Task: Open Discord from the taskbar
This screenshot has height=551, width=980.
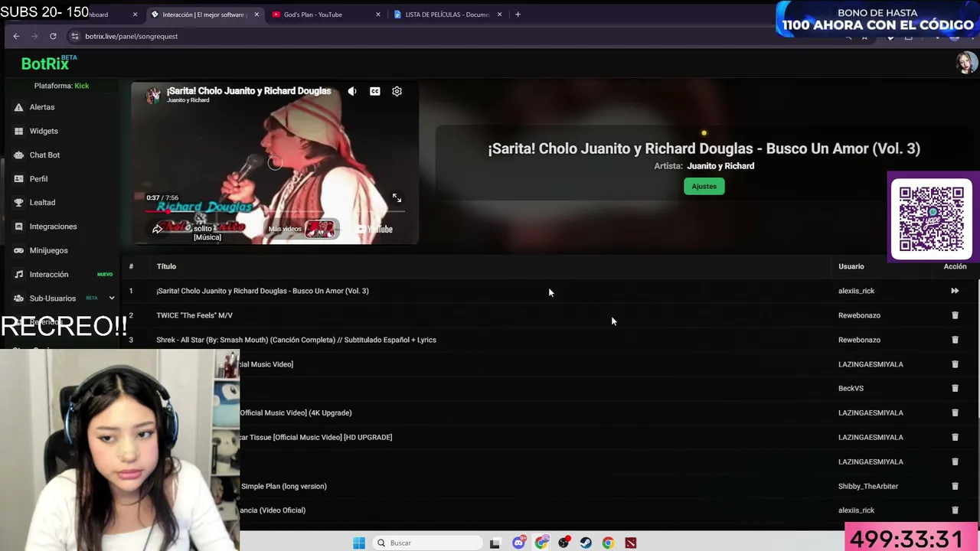Action: 519,543
